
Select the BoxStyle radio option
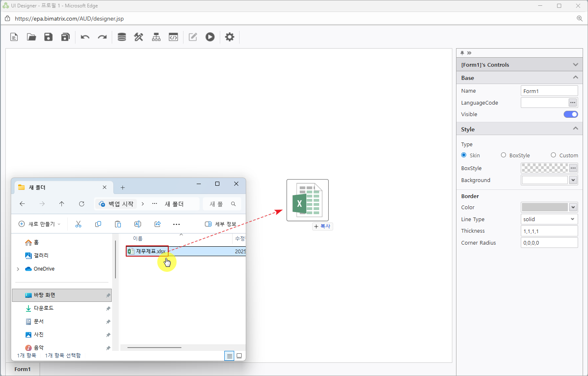[503, 155]
